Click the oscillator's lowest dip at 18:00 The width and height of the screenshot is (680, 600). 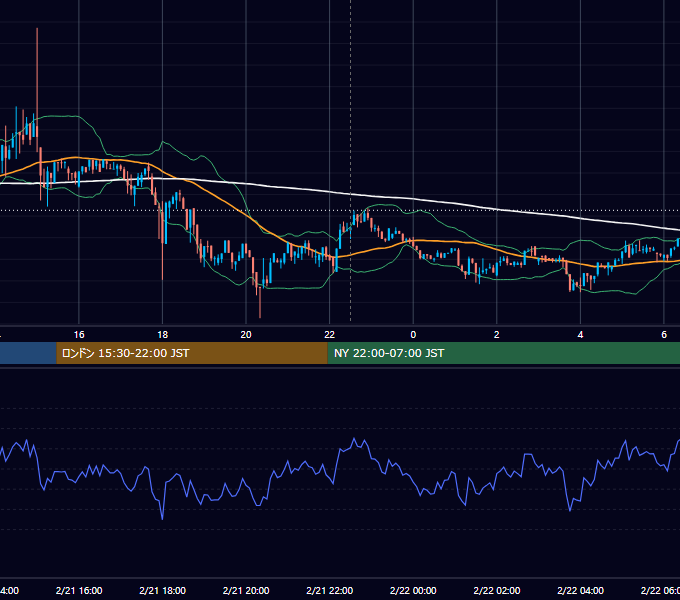point(163,518)
